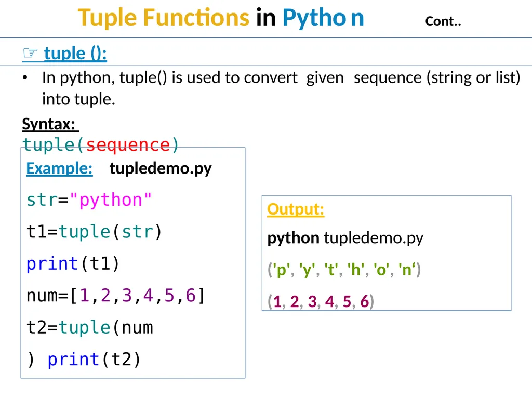Click the slide title 'Tuple Functions in Python'
The height and width of the screenshot is (399, 532).
coord(221,18)
